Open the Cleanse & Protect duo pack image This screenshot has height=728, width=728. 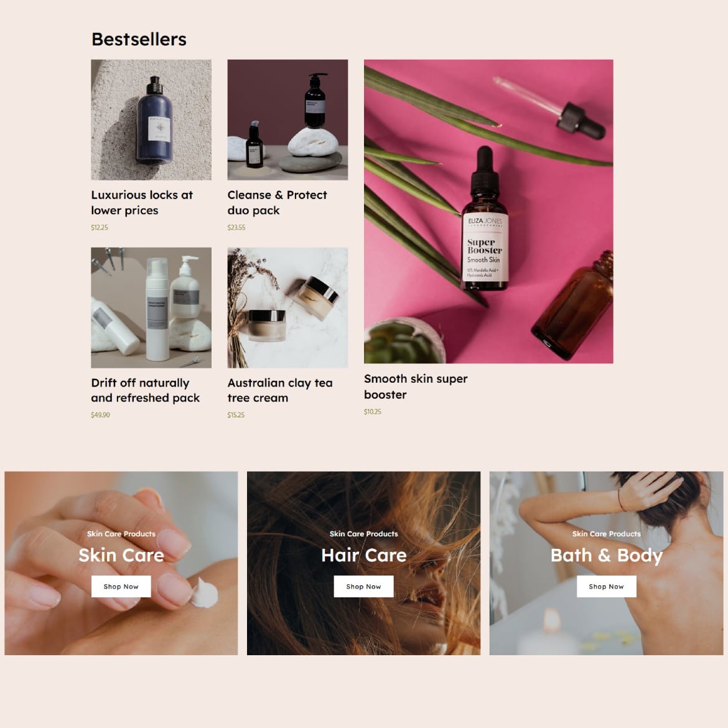coord(287,119)
